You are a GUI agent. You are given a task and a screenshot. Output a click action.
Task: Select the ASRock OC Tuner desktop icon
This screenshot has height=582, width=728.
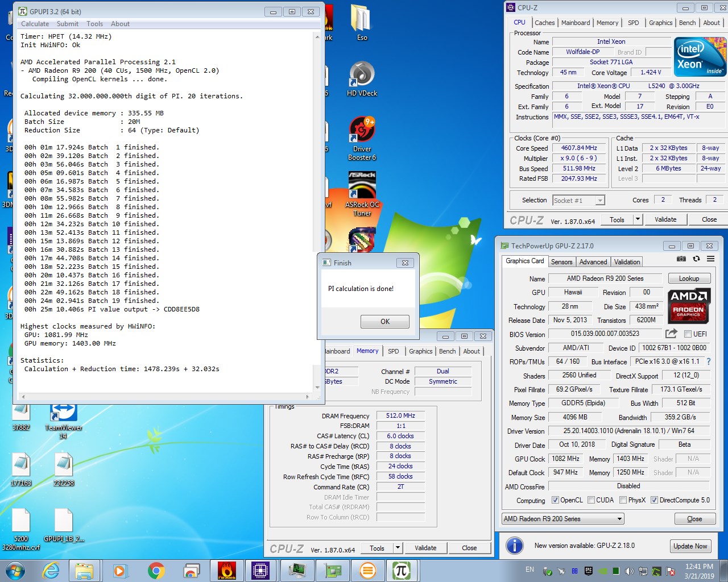click(x=362, y=194)
